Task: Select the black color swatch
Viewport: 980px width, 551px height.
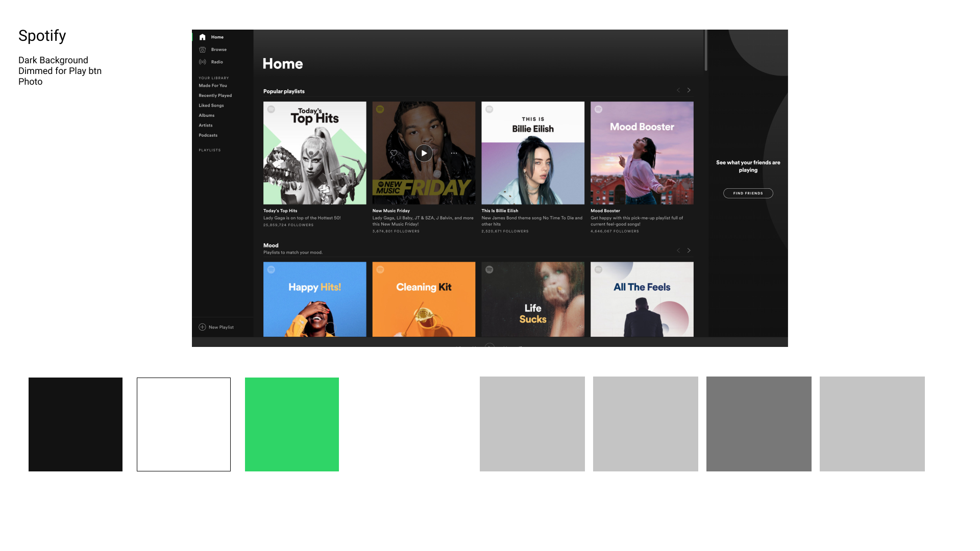Action: [76, 424]
